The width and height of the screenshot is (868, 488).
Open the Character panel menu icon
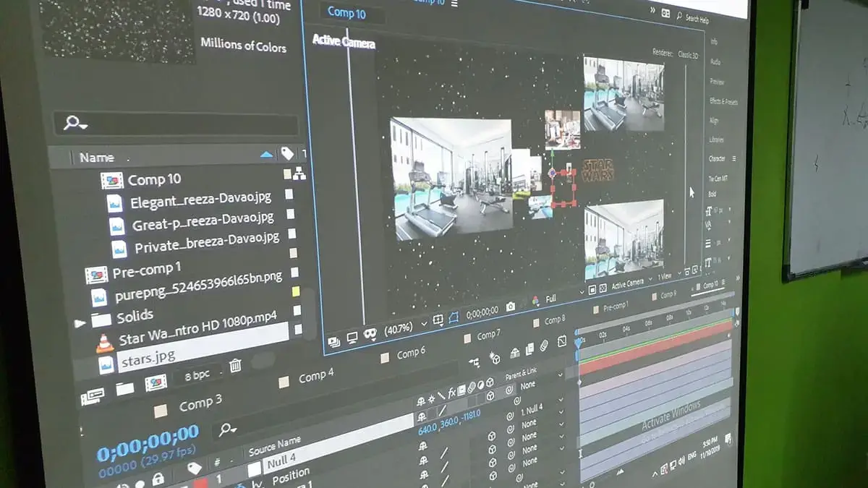(733, 158)
